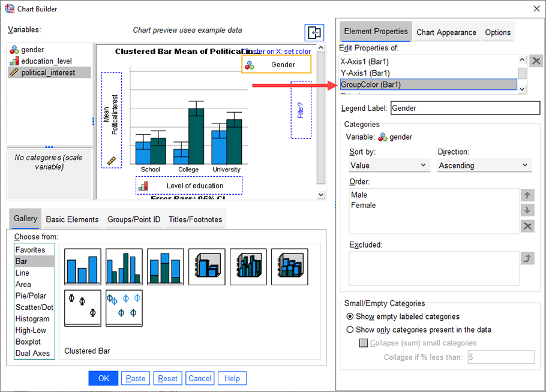Image resolution: width=546 pixels, height=392 pixels.
Task: Open Help from the dialog buttons
Action: 232,378
